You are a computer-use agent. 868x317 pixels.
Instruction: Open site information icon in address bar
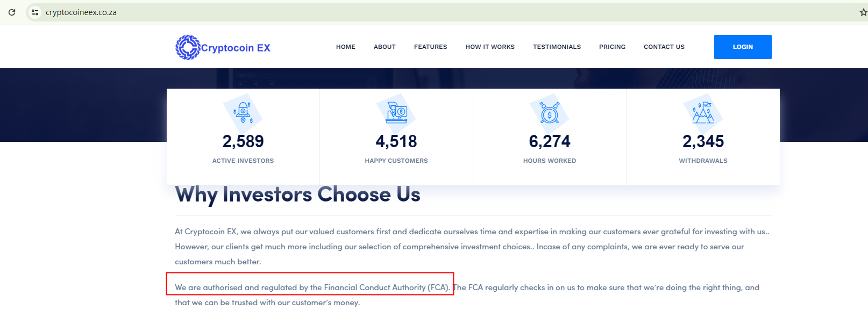point(35,12)
